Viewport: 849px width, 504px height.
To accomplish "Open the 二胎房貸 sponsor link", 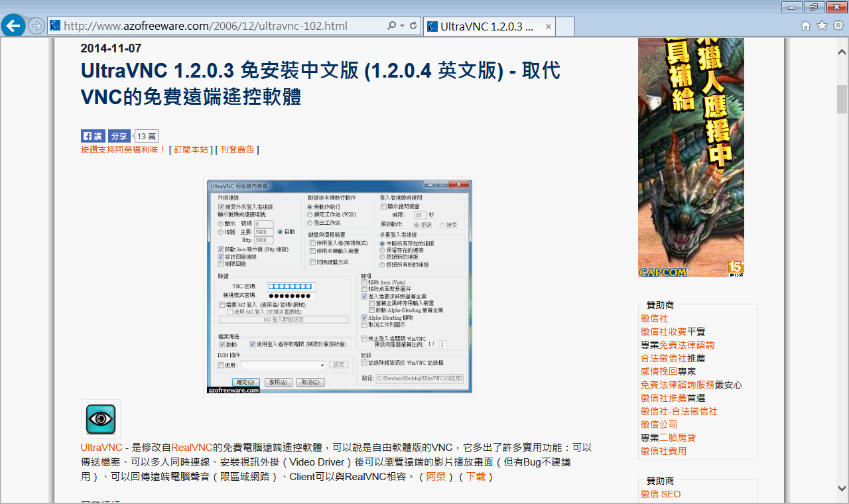I will point(678,438).
